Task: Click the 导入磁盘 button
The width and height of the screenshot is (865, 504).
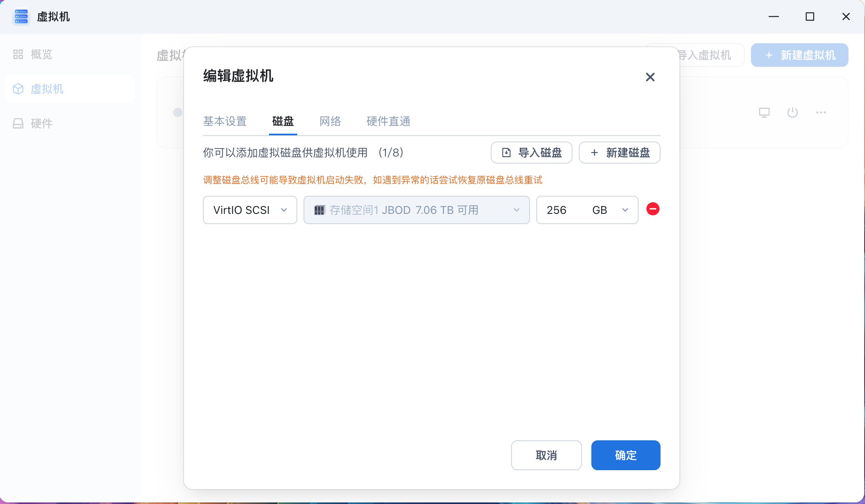Action: coord(531,153)
